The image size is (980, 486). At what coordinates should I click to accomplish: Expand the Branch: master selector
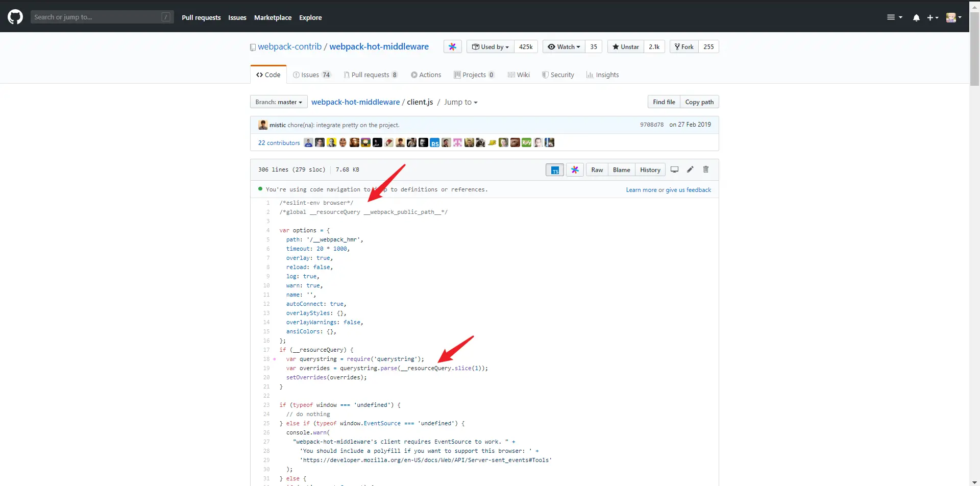pos(279,102)
